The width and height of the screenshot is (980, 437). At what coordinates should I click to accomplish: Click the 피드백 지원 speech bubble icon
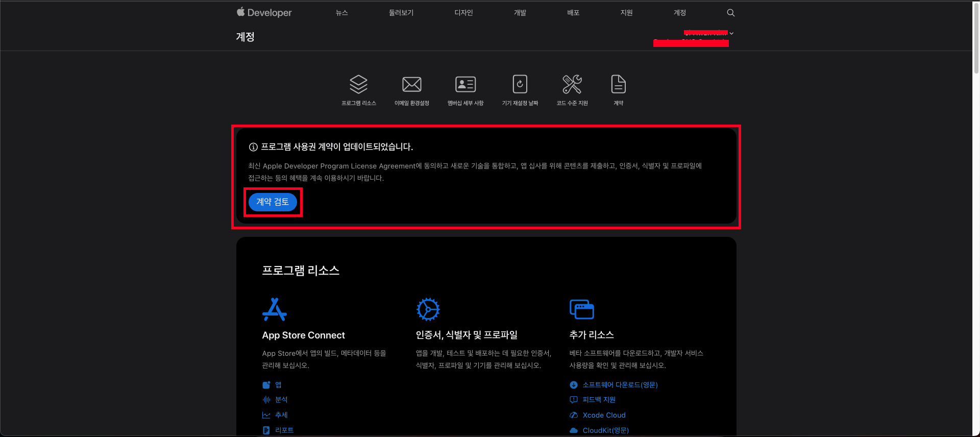click(x=573, y=400)
